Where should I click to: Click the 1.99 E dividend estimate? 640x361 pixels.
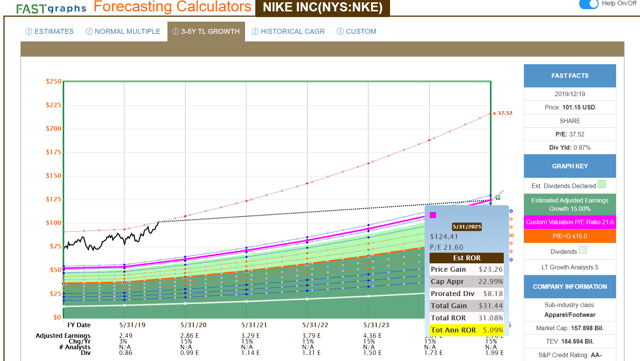pyautogui.click(x=494, y=352)
